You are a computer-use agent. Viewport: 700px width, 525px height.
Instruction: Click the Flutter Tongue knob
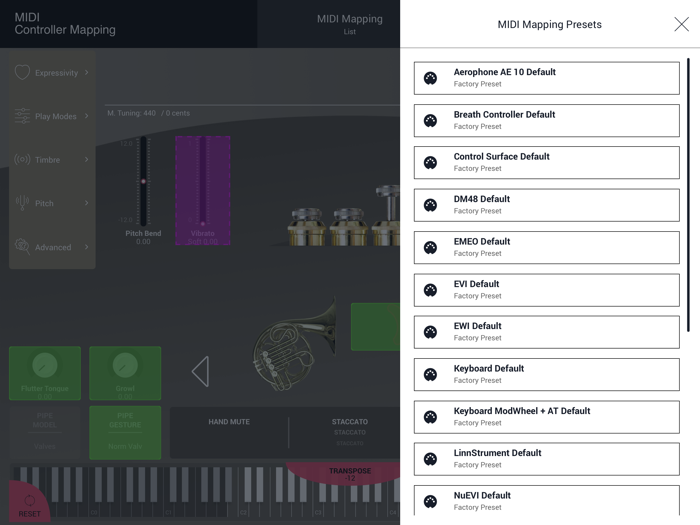point(45,366)
